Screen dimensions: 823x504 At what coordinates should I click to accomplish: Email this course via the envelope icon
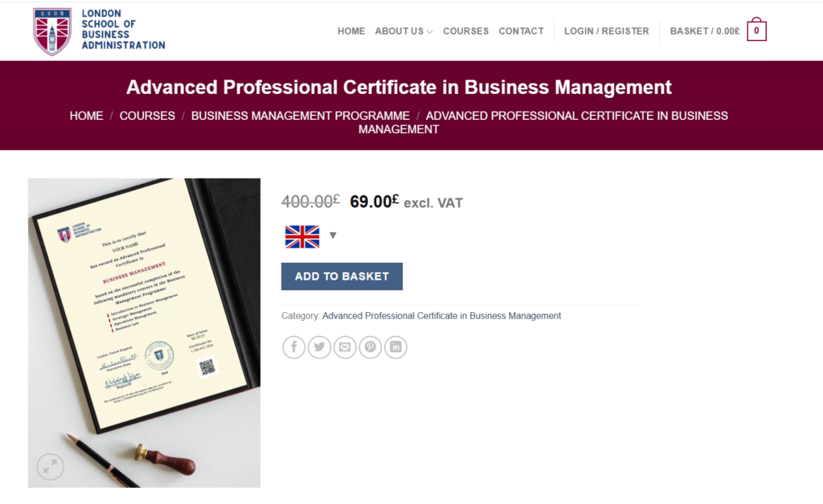pos(345,346)
